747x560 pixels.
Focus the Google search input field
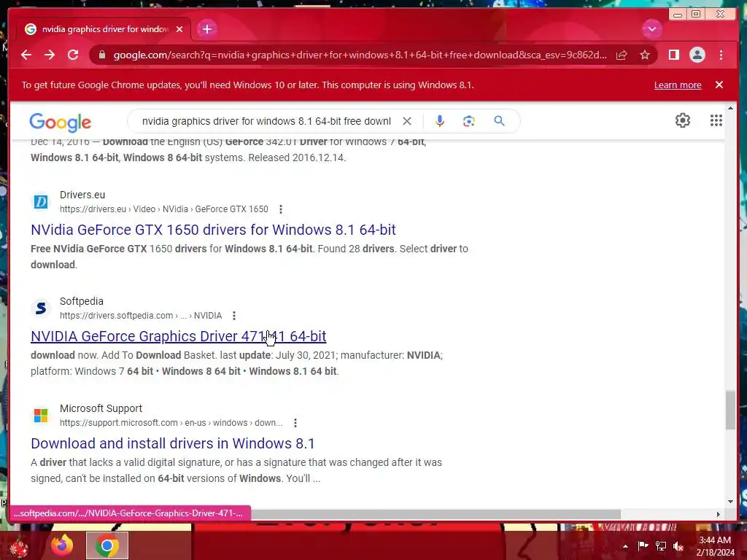(x=266, y=121)
